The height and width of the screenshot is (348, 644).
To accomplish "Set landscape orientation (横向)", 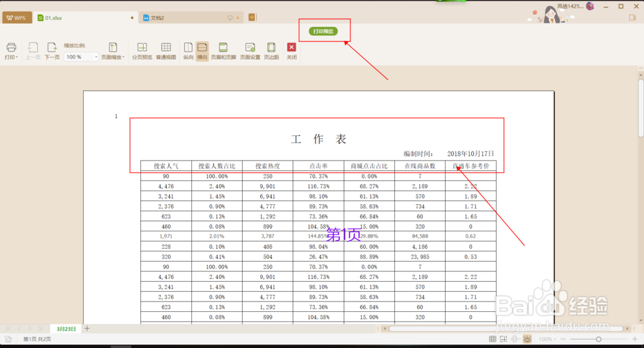I will pyautogui.click(x=202, y=52).
